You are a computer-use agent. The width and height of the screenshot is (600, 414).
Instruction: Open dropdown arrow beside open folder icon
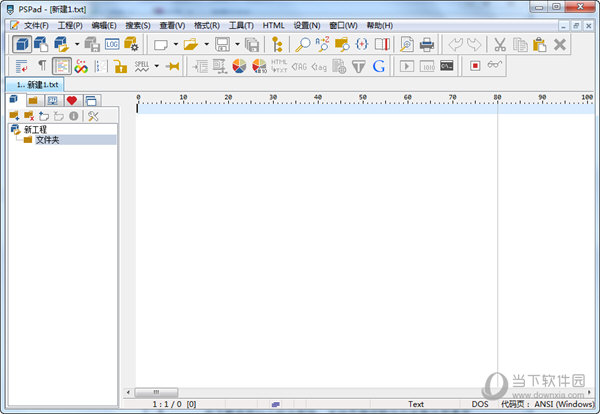point(206,44)
